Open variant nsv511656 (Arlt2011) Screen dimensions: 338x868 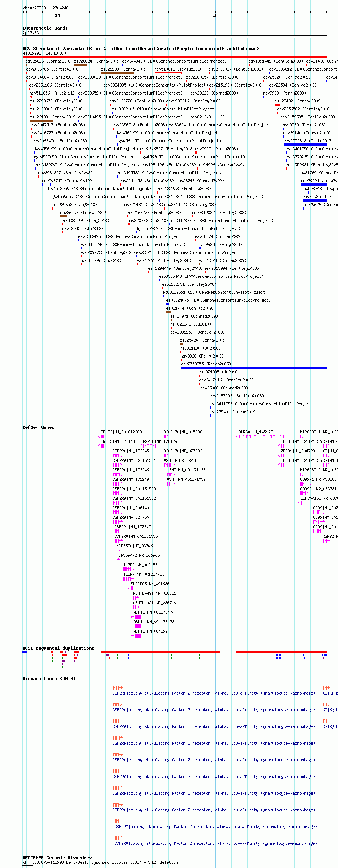(x=53, y=93)
